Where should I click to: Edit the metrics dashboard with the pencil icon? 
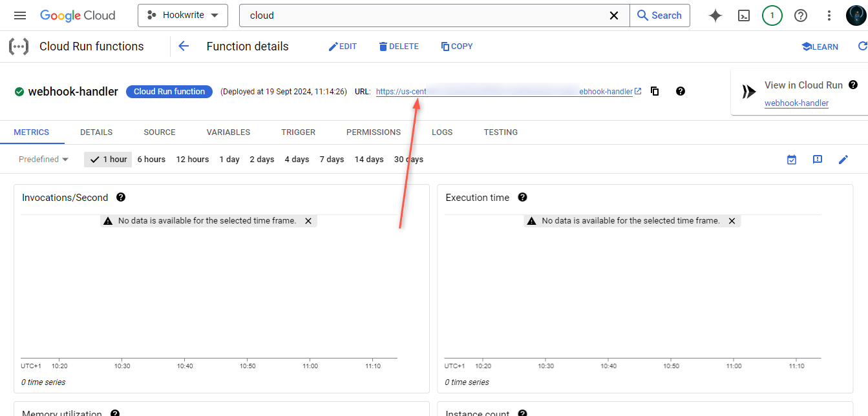point(843,159)
